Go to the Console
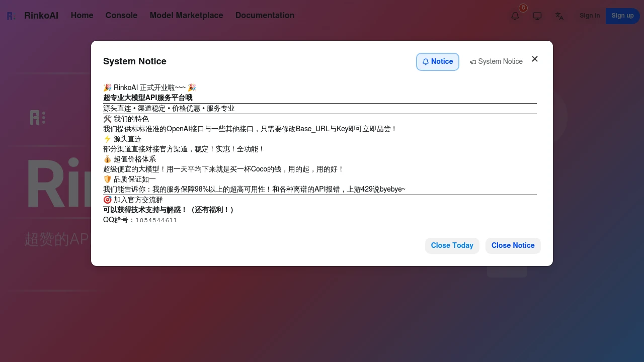Image resolution: width=644 pixels, height=362 pixels. point(121,16)
